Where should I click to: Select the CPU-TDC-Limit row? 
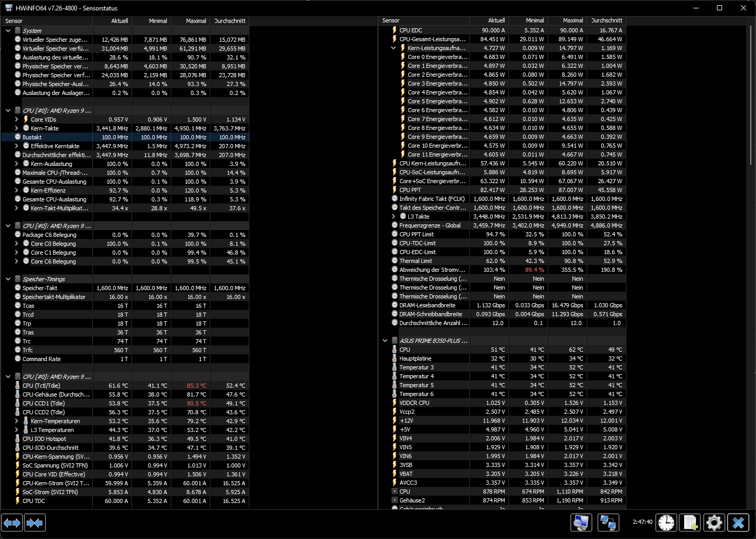pos(502,243)
